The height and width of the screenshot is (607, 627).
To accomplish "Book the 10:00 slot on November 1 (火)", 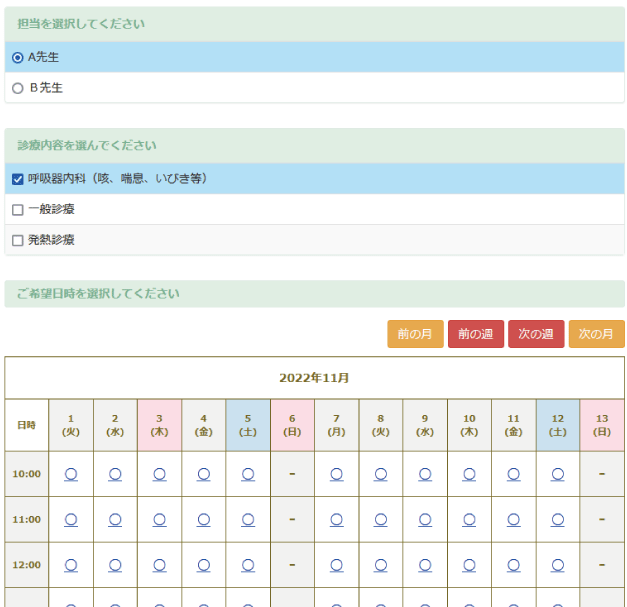I will point(71,474).
